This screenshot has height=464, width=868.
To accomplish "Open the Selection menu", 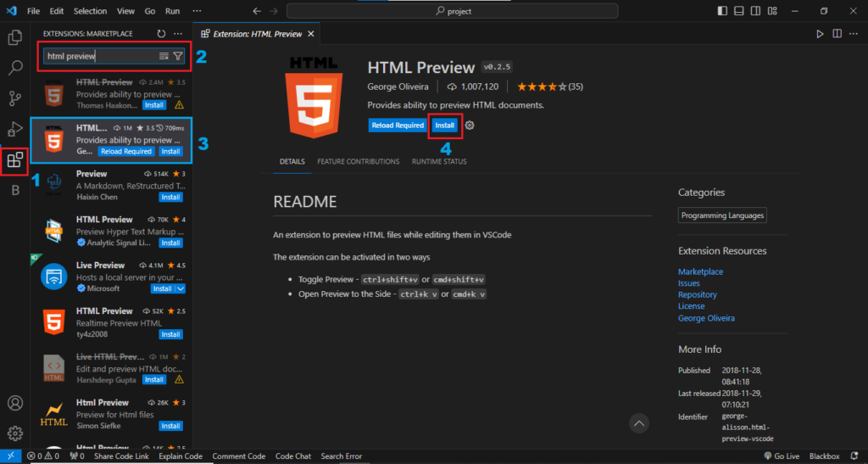I will pyautogui.click(x=90, y=11).
